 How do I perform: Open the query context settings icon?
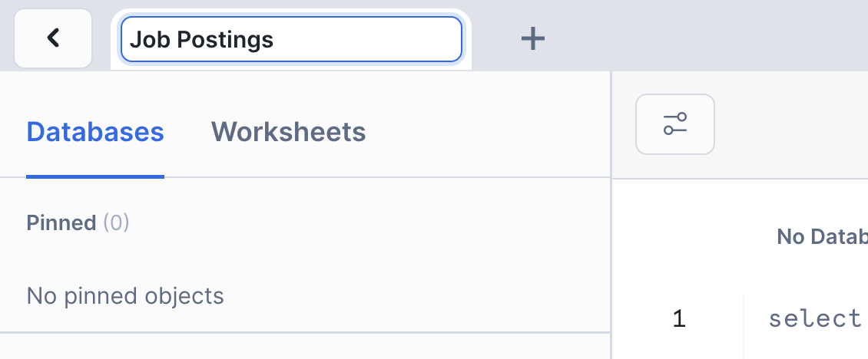675,124
